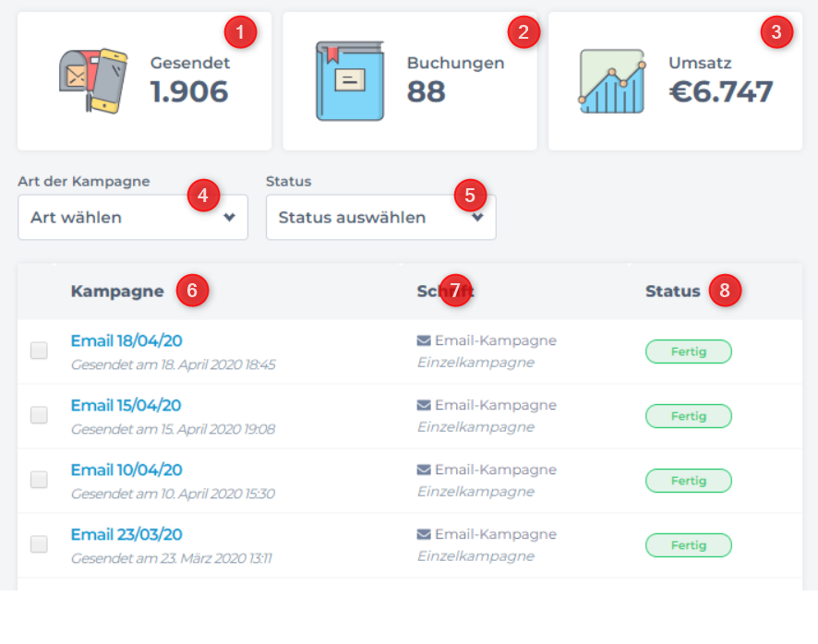
Task: Click the blue book Buchungen icon
Action: tap(349, 81)
